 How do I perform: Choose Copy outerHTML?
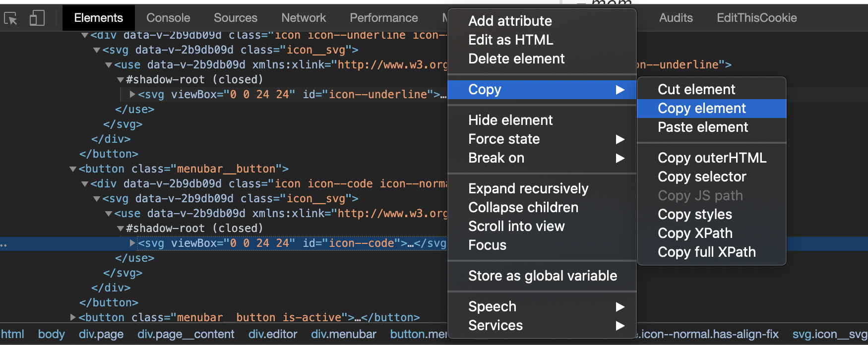click(712, 158)
